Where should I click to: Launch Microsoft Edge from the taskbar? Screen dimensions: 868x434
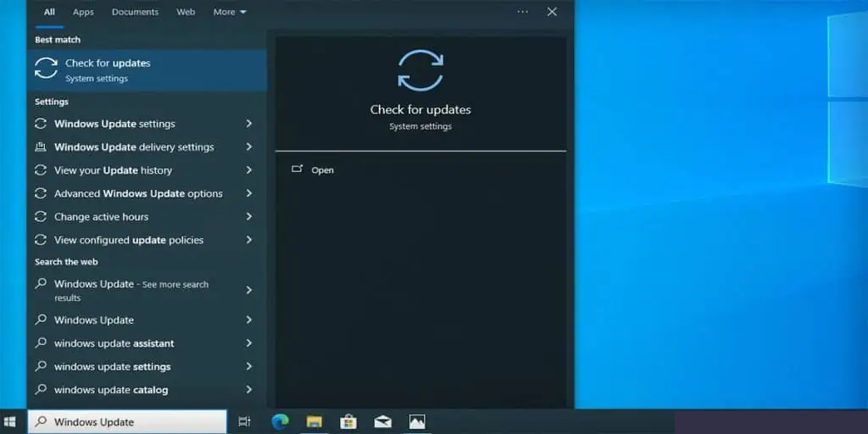pyautogui.click(x=280, y=421)
